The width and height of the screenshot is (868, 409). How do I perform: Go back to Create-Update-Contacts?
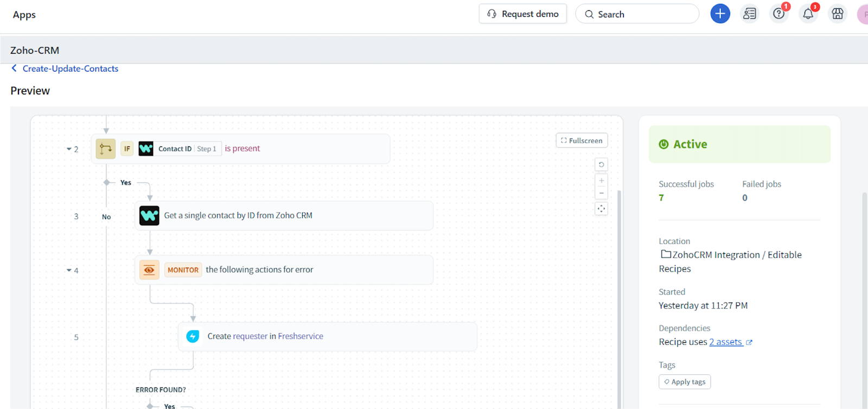click(x=71, y=68)
